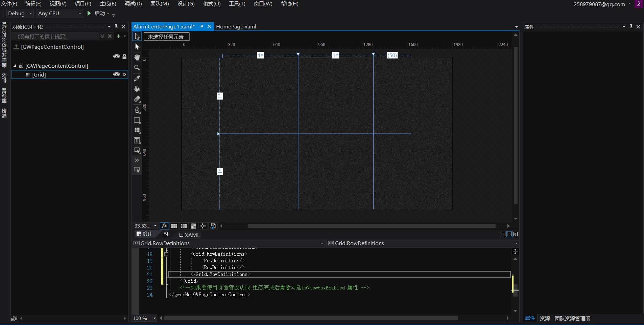Select the Paint Bucket tool

[137, 89]
